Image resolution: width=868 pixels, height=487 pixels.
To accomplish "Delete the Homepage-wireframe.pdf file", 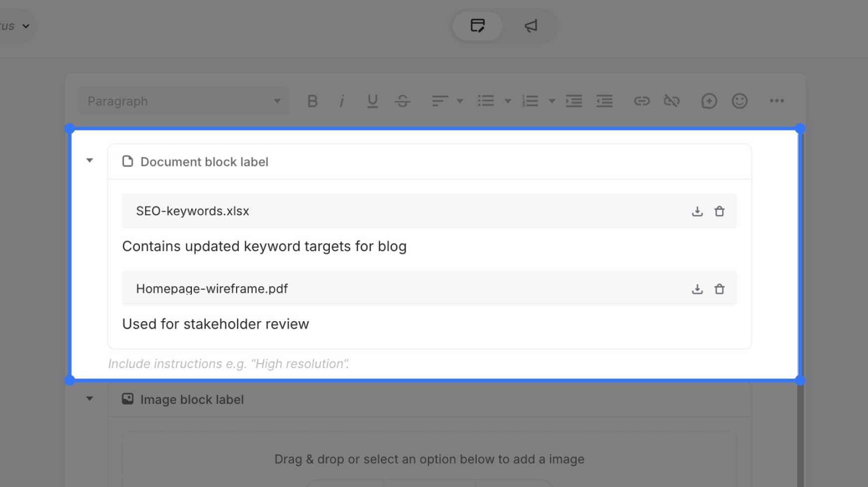I will point(720,289).
